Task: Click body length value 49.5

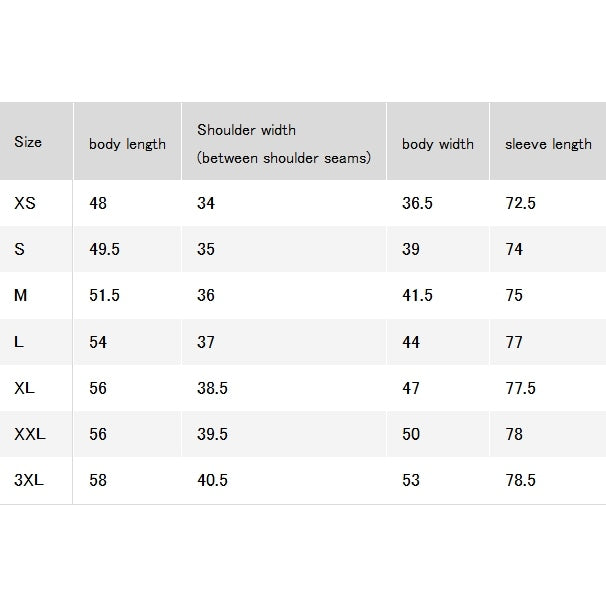Action: click(104, 249)
